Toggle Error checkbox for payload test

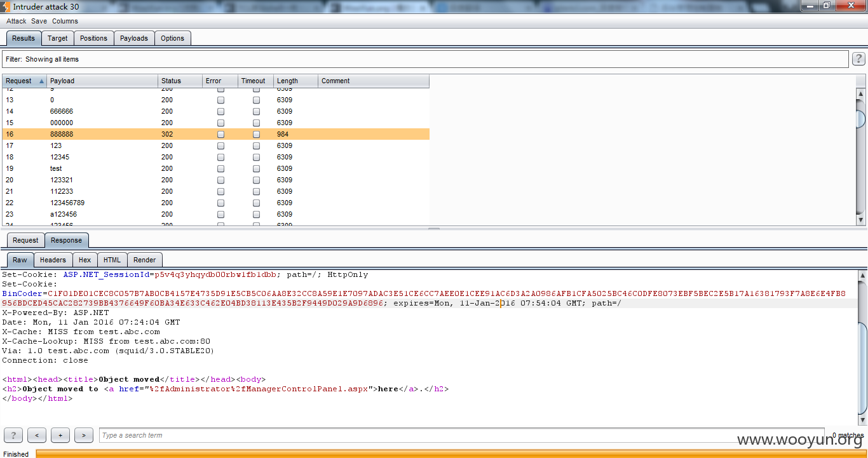click(220, 168)
